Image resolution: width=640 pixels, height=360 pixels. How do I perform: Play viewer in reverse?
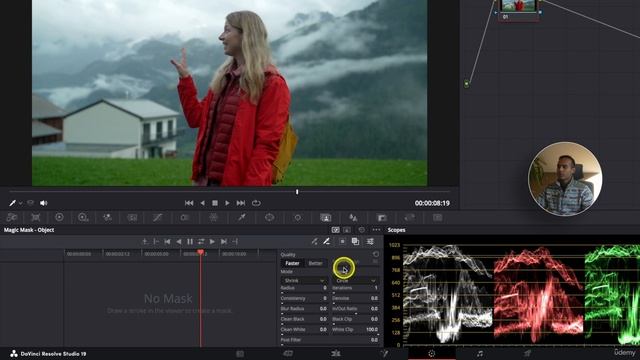click(x=202, y=203)
